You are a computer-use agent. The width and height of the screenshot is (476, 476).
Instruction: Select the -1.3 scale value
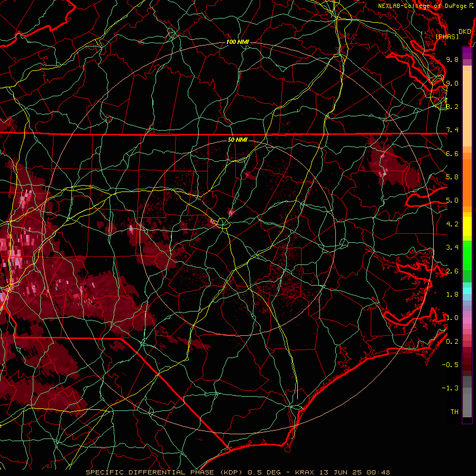[450, 388]
